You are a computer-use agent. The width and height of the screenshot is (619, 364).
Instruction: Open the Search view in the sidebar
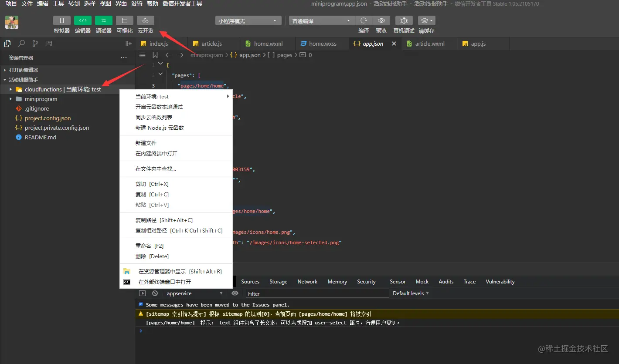pyautogui.click(x=21, y=44)
